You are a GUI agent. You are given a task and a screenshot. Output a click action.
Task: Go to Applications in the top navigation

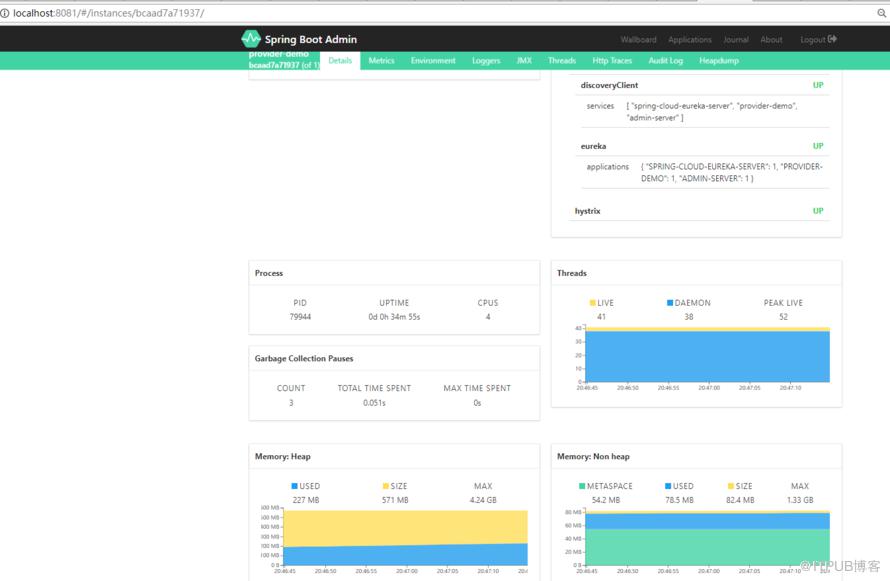pyautogui.click(x=690, y=40)
